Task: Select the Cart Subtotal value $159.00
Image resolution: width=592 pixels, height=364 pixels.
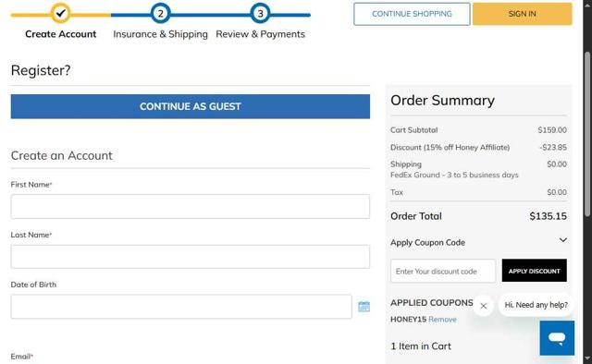Action: 552,130
